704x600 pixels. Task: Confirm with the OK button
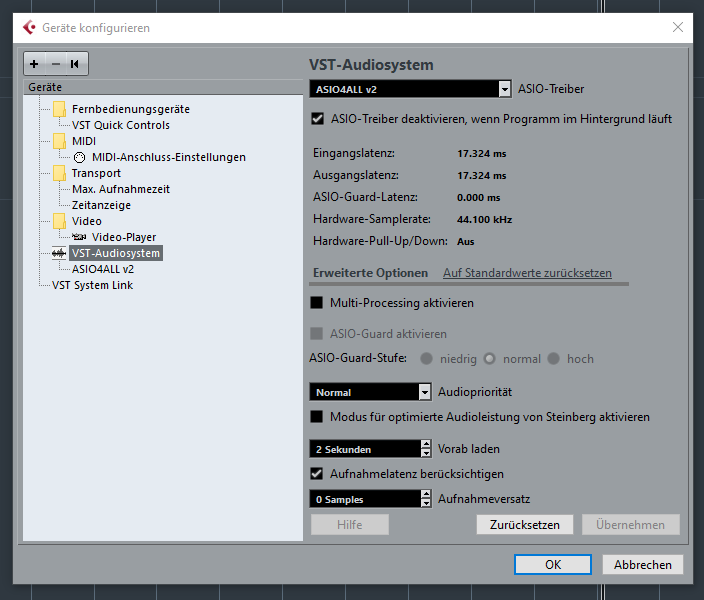[553, 565]
